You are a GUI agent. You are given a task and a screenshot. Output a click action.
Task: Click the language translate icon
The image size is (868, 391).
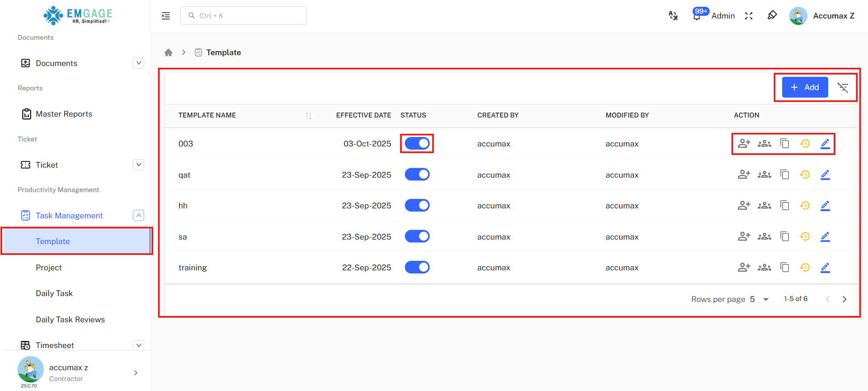[x=673, y=16]
